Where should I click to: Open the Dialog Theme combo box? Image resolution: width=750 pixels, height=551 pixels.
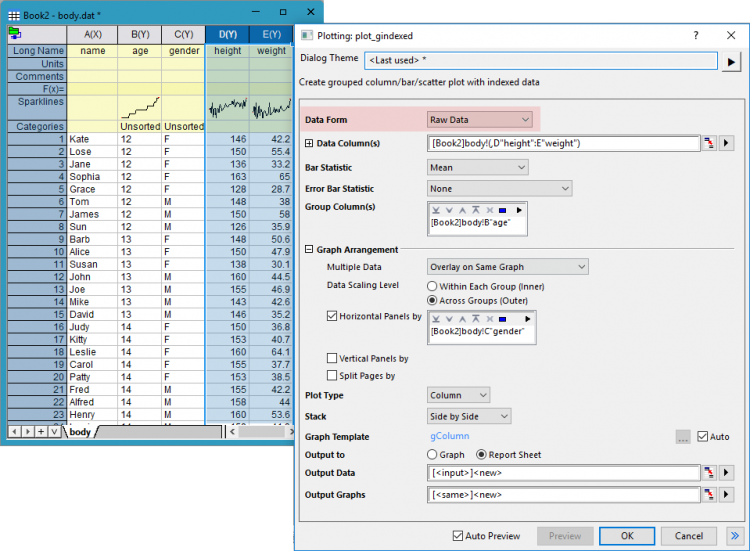coord(540,61)
